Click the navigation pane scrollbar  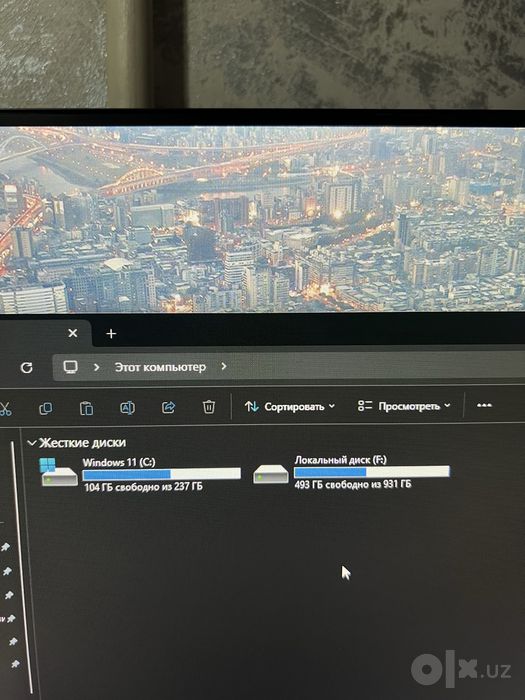point(22,567)
